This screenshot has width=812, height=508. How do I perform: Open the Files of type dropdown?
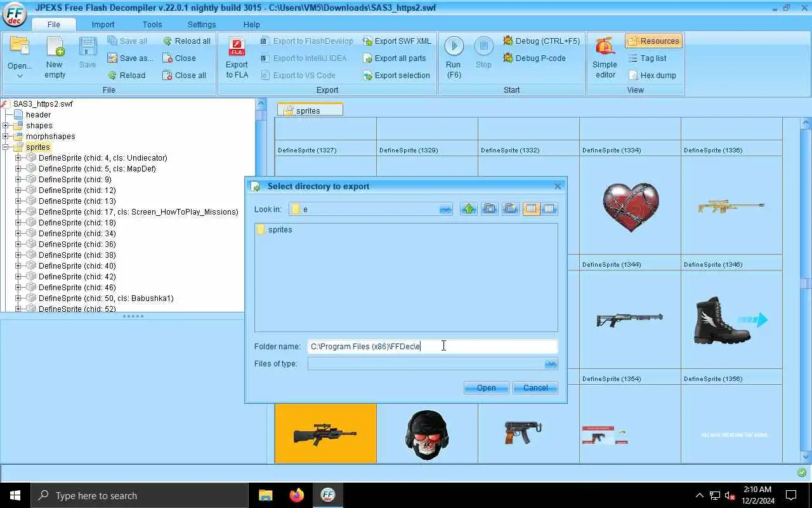551,364
